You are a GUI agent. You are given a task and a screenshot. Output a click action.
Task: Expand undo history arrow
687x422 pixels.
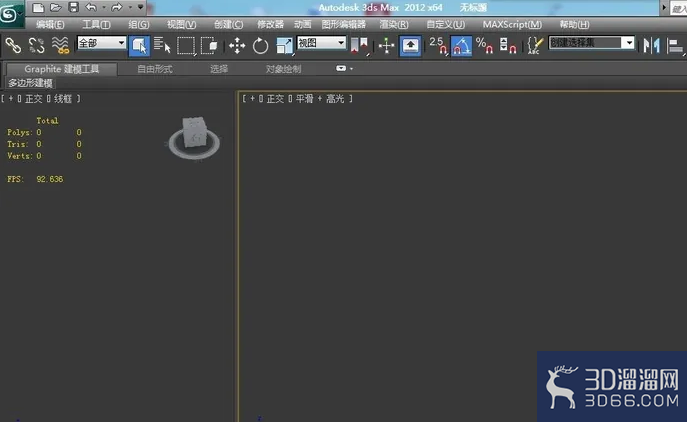pyautogui.click(x=104, y=7)
